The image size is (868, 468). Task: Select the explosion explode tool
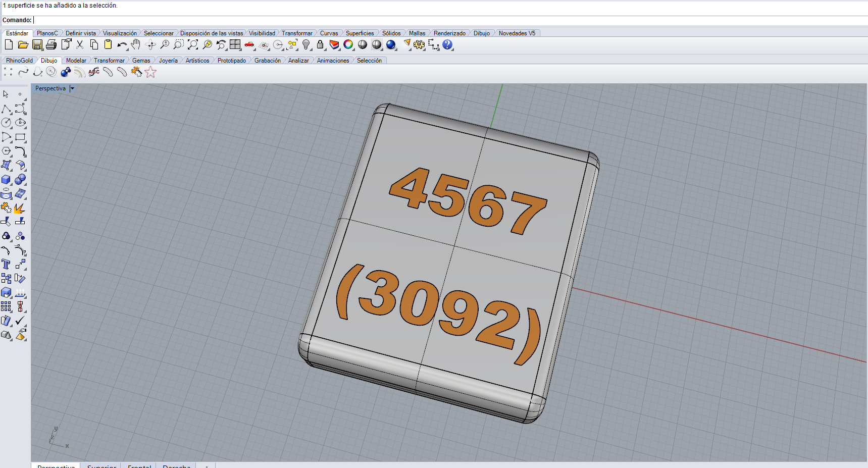(20, 208)
